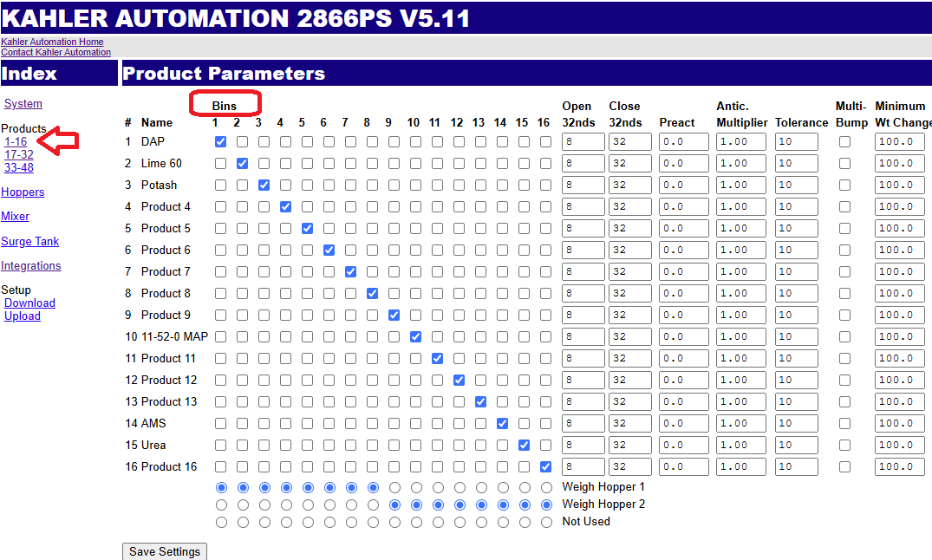
Task: Enable Multi-Bump for DAP
Action: point(844,142)
